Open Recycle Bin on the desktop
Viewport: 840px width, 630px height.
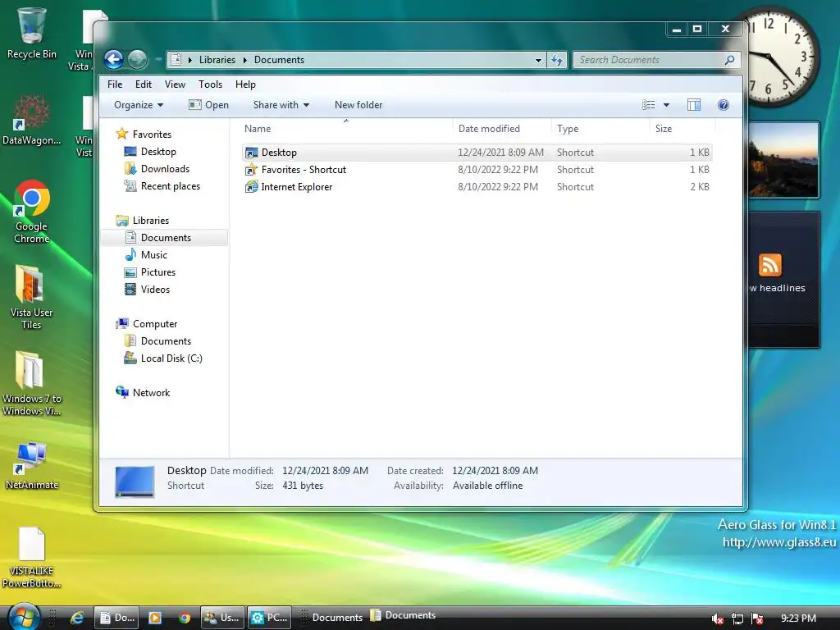point(31,33)
